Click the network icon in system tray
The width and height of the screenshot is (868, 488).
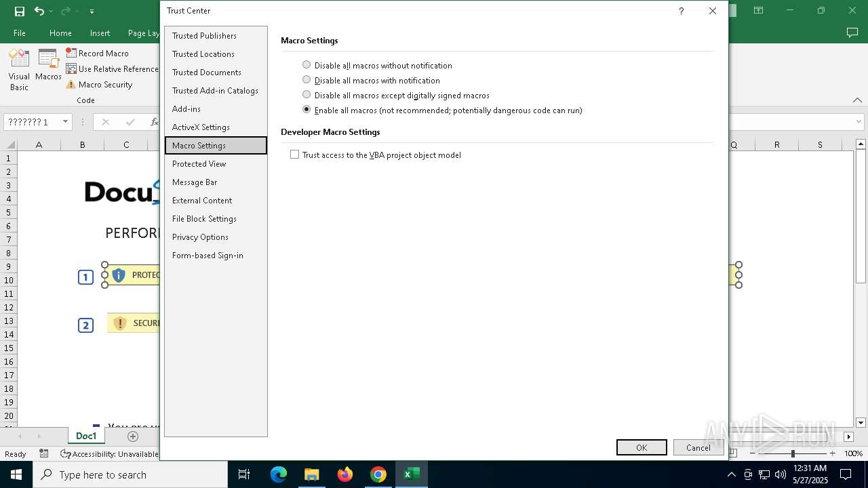(764, 474)
